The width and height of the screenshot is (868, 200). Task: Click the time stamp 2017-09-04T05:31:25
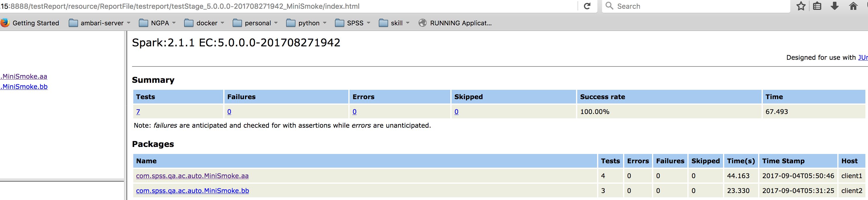coord(798,191)
